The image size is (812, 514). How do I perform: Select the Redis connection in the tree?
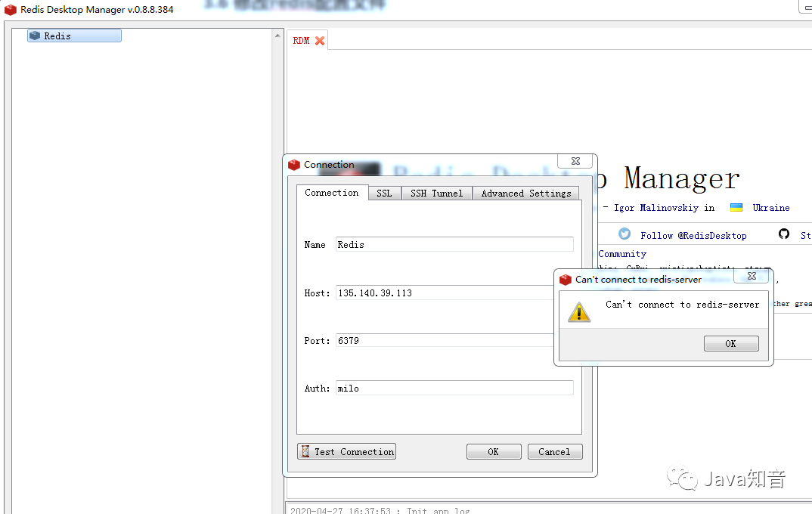point(74,36)
